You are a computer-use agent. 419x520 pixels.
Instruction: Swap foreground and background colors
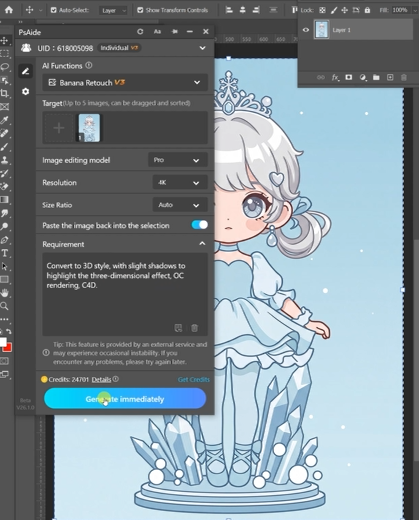coord(9,332)
